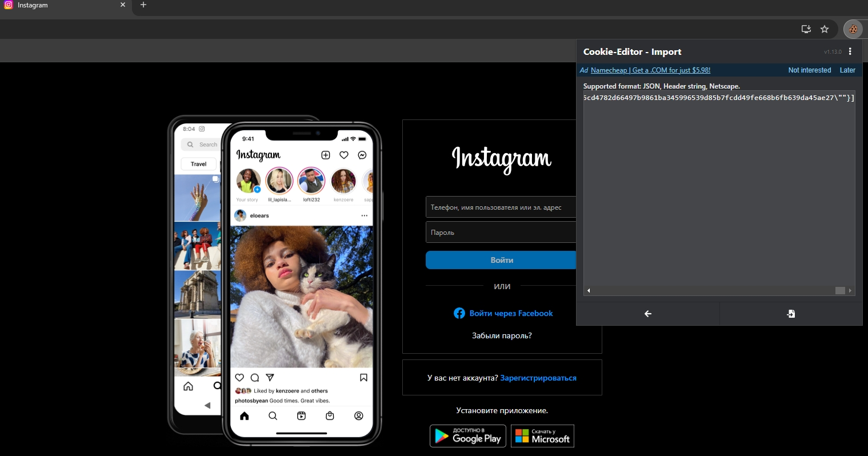The height and width of the screenshot is (456, 868).
Task: Bookmark this page with the star icon
Action: (824, 29)
